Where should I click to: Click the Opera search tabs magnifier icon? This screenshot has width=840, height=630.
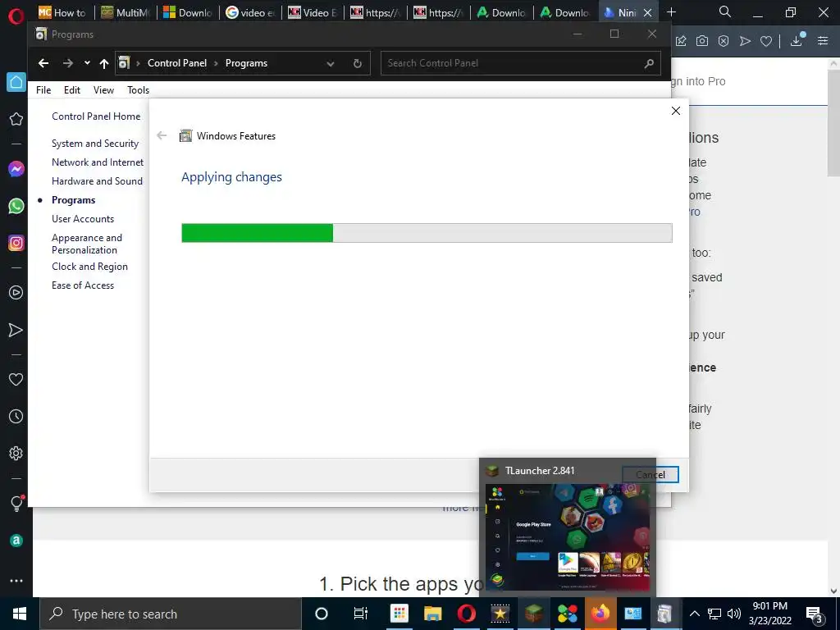725,11
